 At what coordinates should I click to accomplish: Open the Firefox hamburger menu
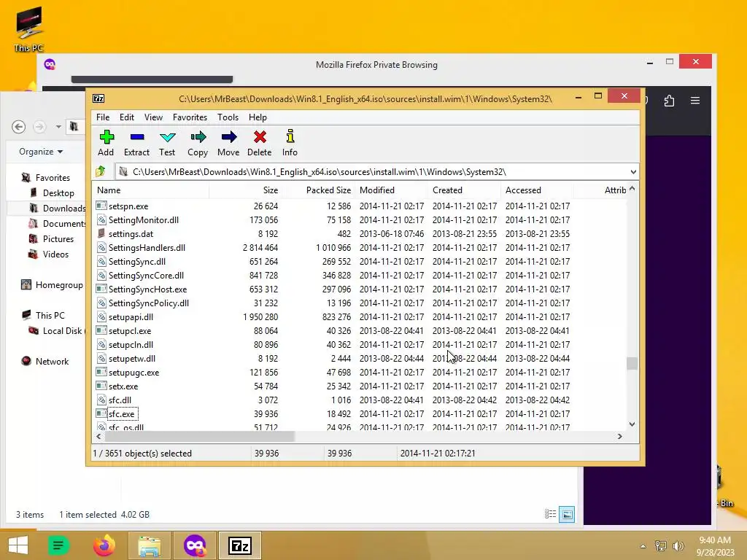point(695,101)
